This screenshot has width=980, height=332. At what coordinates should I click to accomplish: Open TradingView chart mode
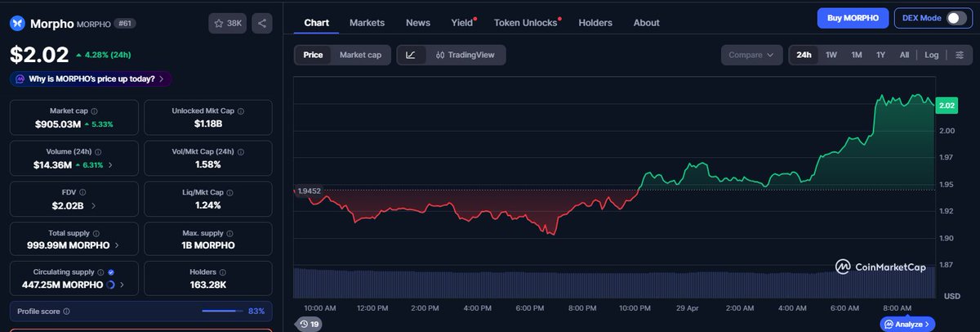(464, 55)
